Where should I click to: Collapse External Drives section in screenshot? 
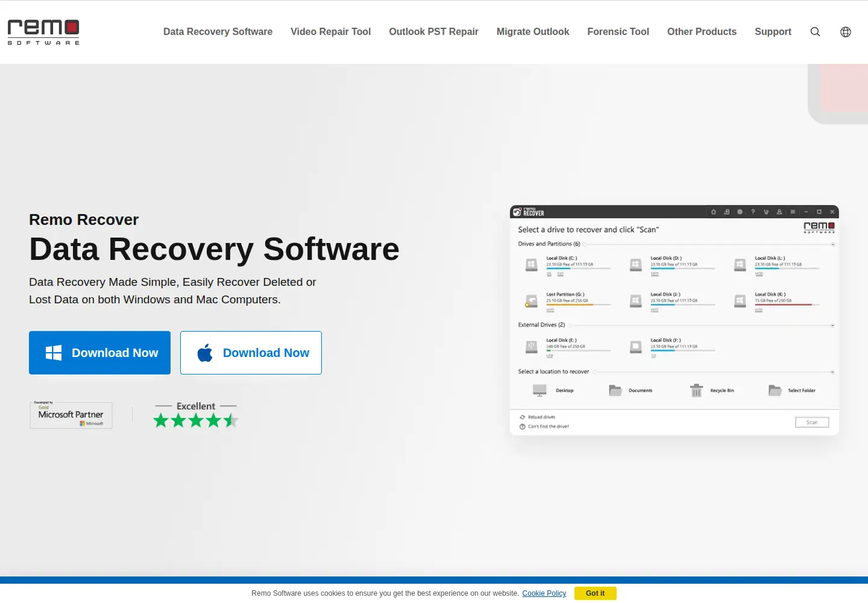pyautogui.click(x=833, y=325)
